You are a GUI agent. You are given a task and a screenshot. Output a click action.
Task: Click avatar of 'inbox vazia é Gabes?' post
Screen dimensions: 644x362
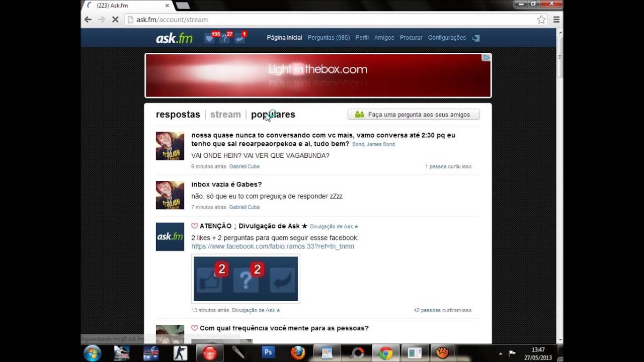[170, 195]
